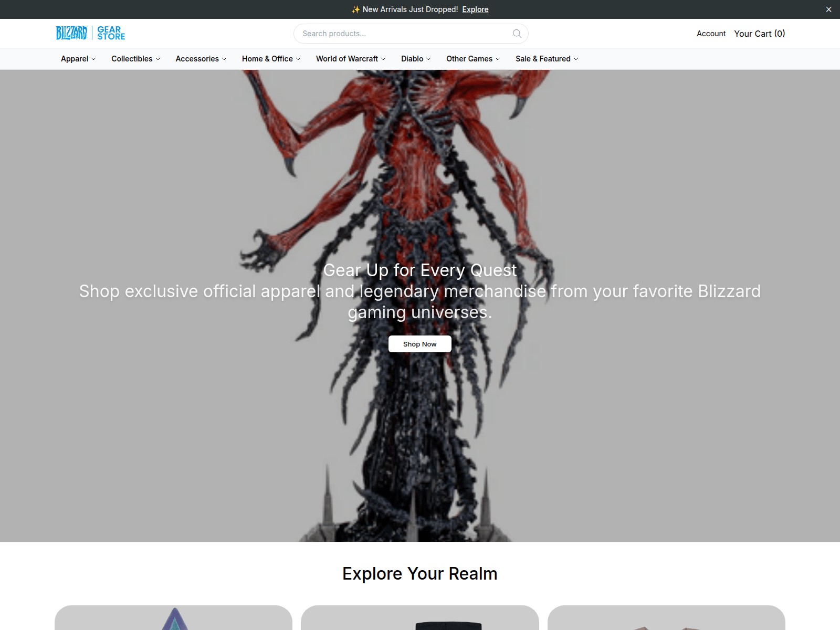Viewport: 840px width, 630px height.
Task: Click the Shop Now button
Action: 420,344
